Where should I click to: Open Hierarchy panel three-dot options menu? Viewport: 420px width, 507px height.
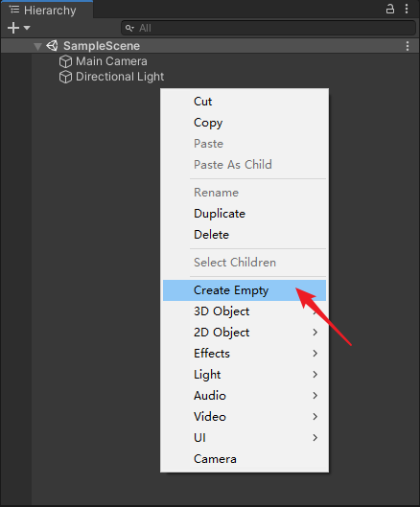click(x=407, y=9)
